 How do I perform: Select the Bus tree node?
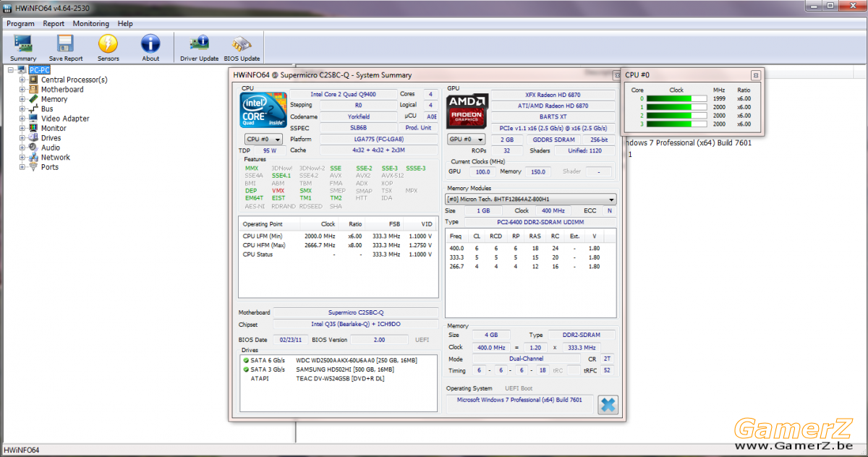[47, 109]
